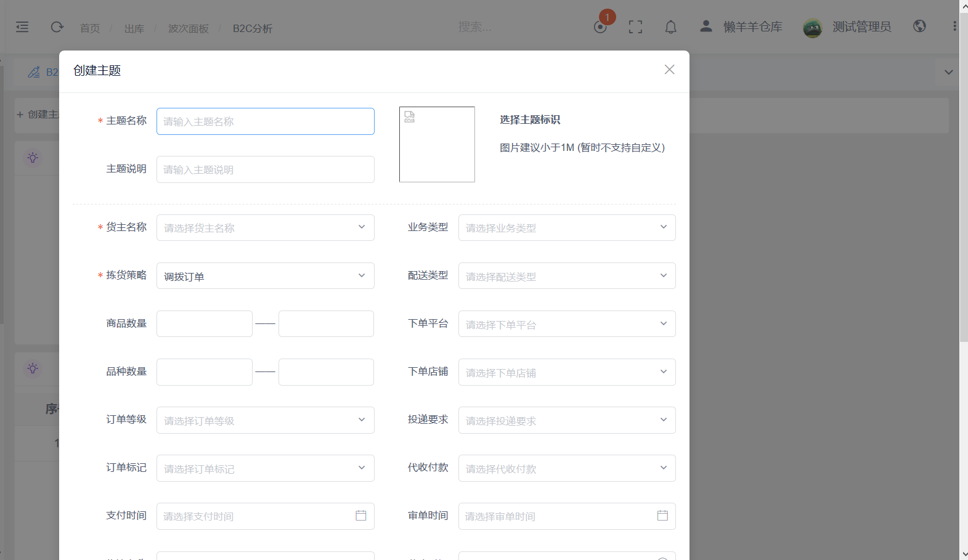
Task: Go to 波次面板 breadcrumb
Action: pos(189,28)
